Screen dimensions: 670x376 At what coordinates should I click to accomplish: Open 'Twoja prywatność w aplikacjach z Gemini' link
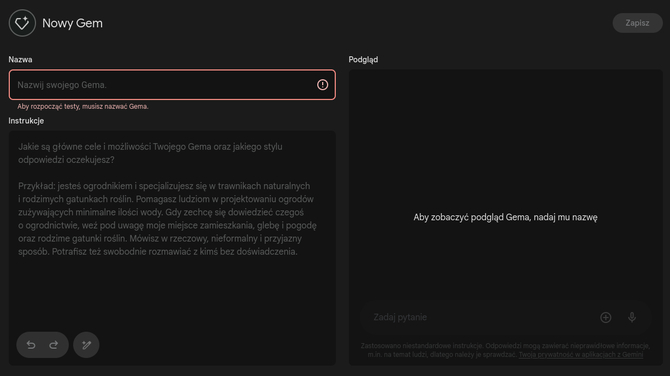click(581, 355)
